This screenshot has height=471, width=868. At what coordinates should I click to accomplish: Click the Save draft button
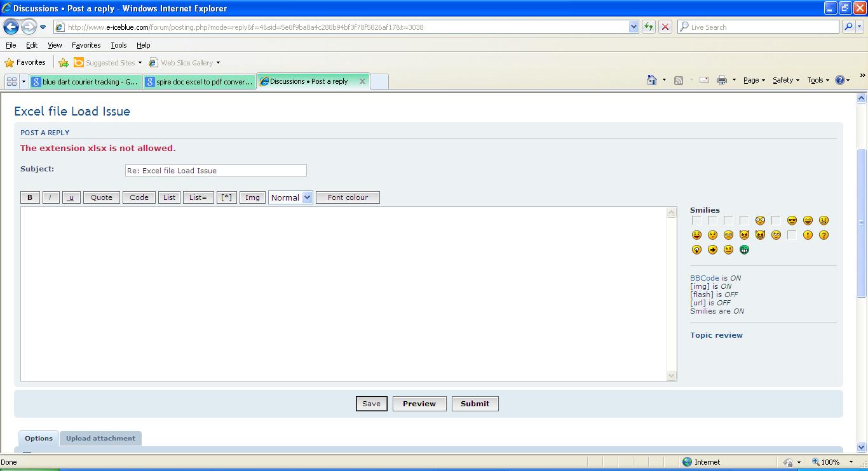pyautogui.click(x=371, y=404)
